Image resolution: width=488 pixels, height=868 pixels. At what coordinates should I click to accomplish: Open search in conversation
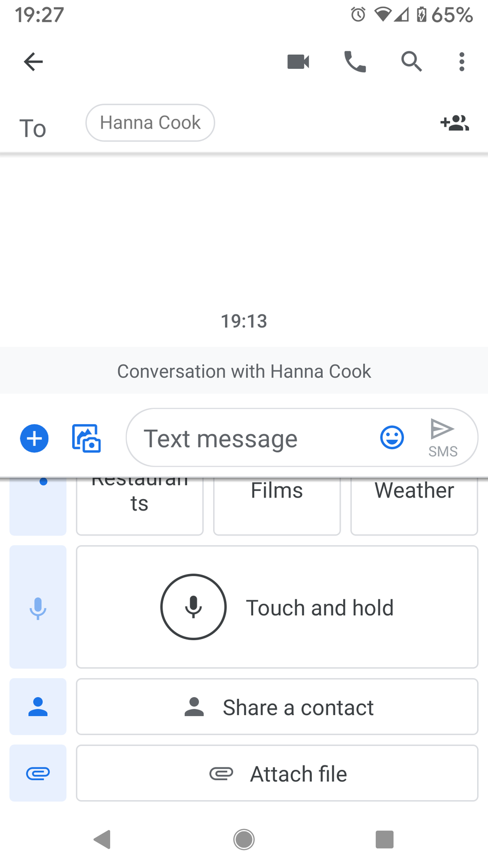click(411, 62)
